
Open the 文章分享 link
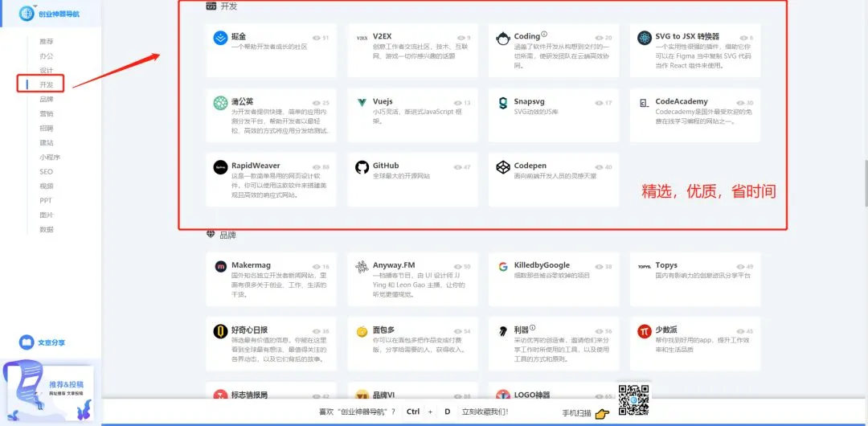click(51, 343)
